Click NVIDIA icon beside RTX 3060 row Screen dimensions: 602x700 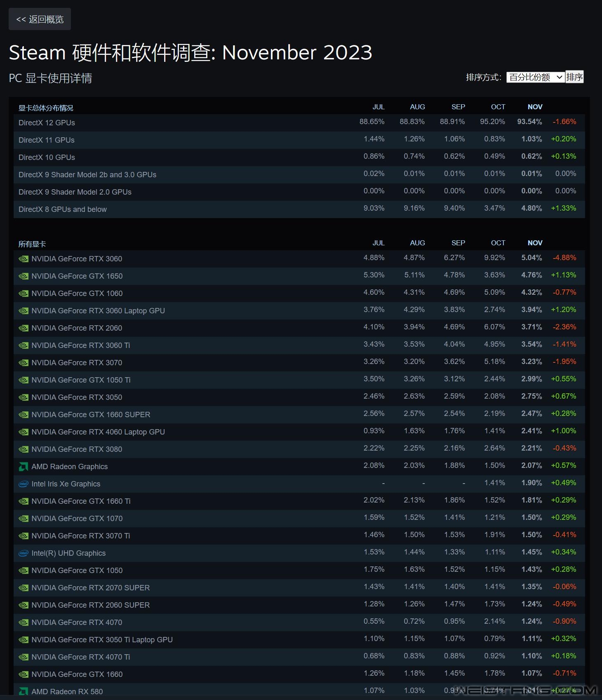[x=24, y=259]
